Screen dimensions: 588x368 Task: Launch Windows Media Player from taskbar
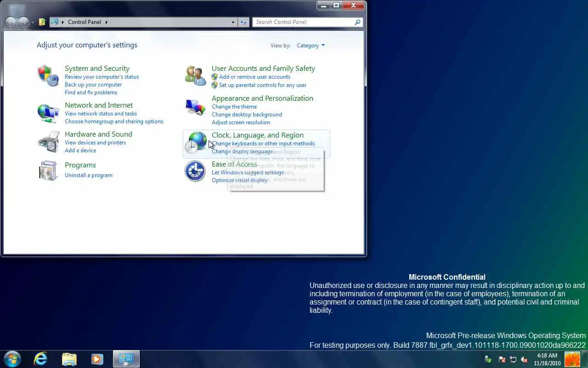(x=97, y=359)
